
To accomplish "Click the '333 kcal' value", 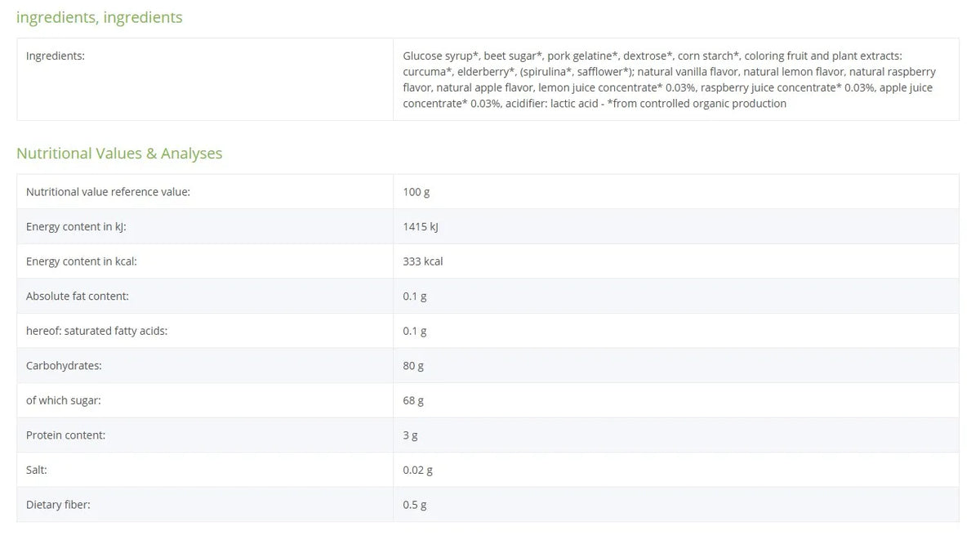I will [x=423, y=261].
